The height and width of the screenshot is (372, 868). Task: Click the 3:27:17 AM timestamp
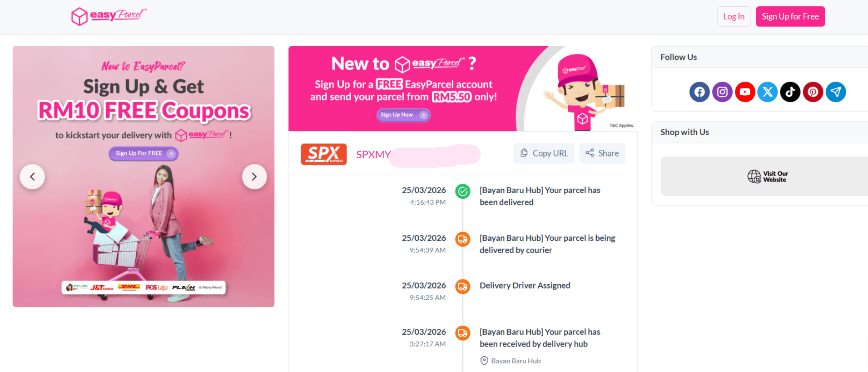click(428, 344)
